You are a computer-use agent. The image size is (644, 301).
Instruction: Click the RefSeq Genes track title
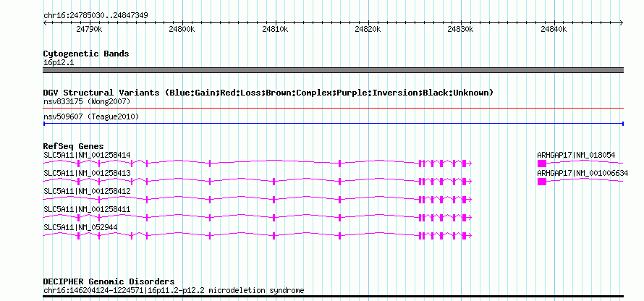pos(73,146)
